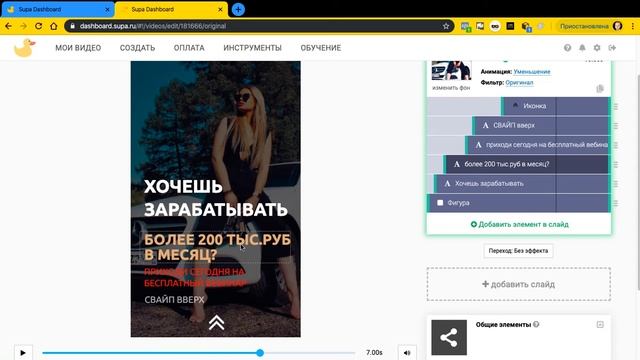640x360 pixels.
Task: Click help icon next to Общие элементы
Action: click(536, 324)
